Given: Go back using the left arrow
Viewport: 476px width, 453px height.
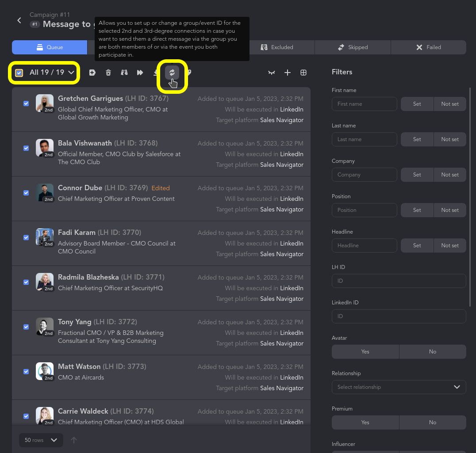Looking at the screenshot, I should 19,20.
